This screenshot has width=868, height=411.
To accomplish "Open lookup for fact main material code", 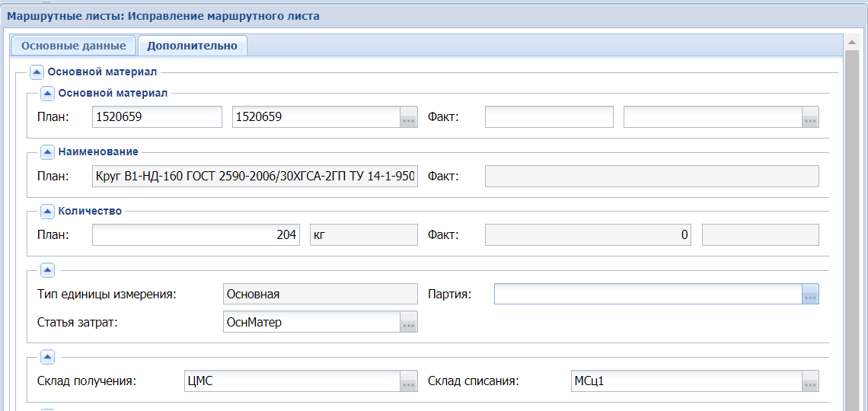I will tap(810, 117).
